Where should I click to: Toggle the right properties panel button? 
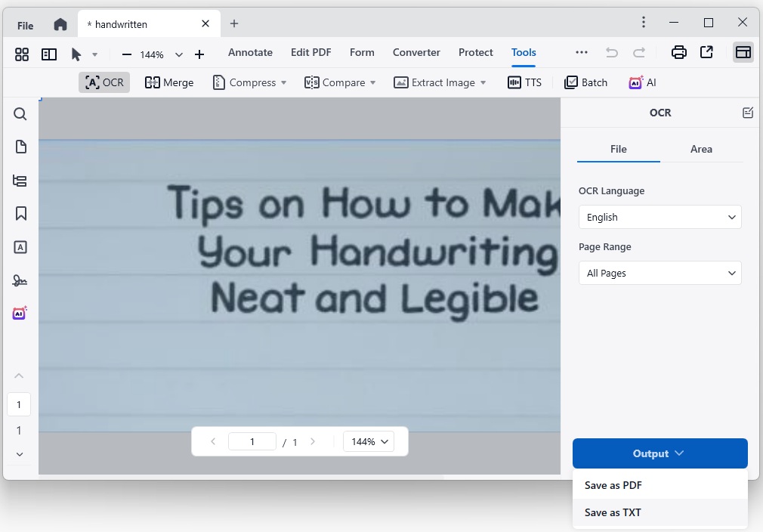743,53
